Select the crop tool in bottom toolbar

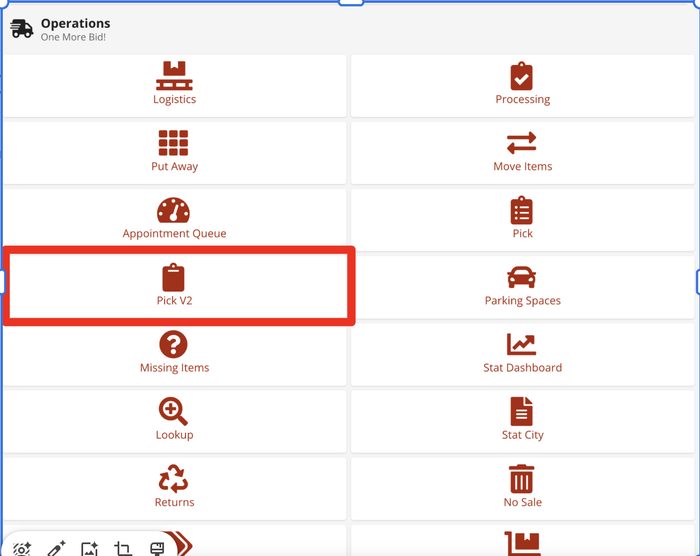pos(123,549)
